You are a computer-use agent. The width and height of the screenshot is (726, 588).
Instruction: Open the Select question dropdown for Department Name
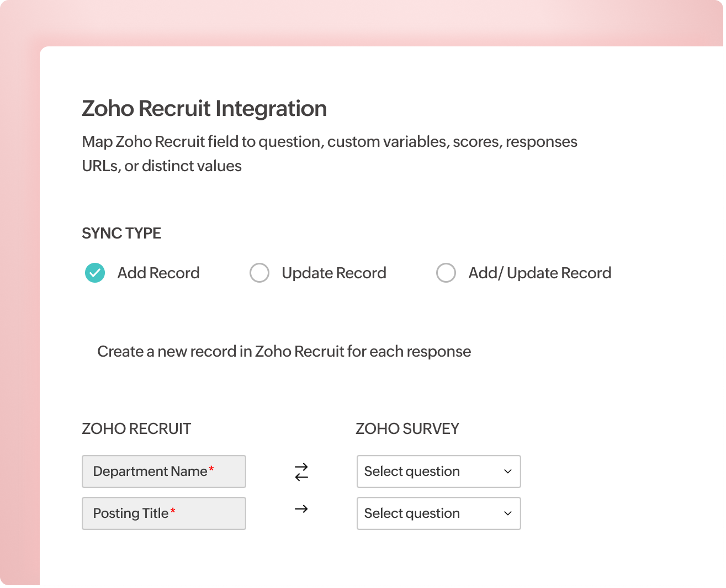coord(439,472)
